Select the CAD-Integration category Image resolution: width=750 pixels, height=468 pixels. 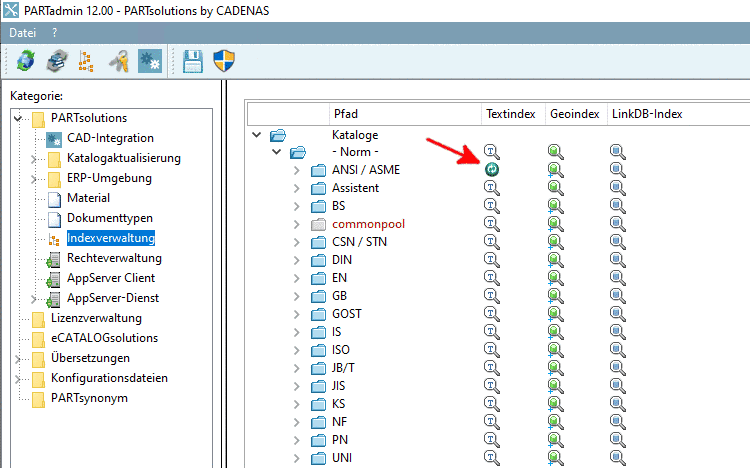pos(110,138)
